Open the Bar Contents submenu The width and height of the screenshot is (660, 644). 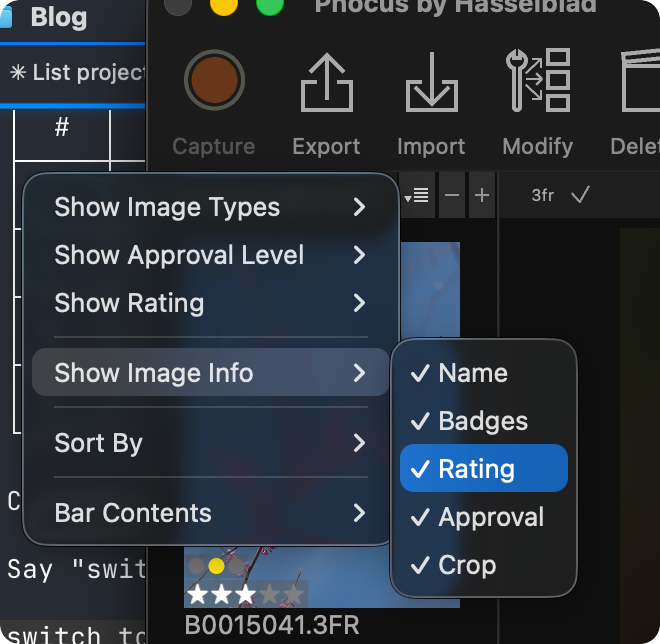coord(210,513)
